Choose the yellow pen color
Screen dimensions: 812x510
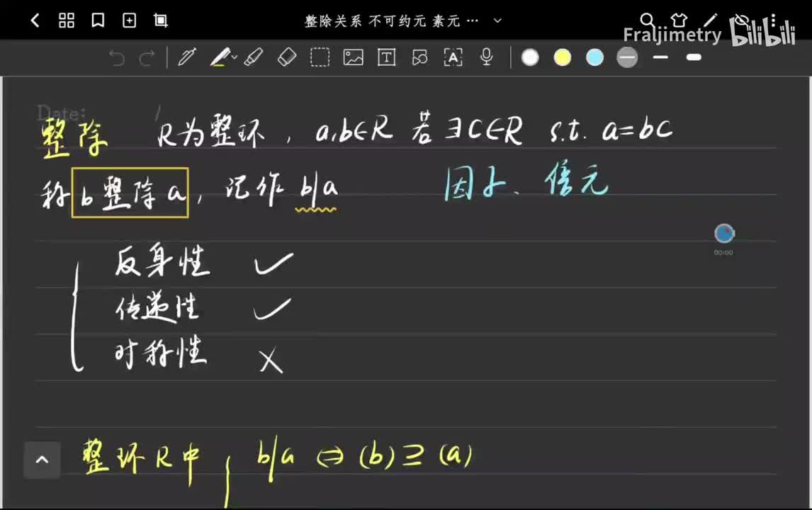563,57
